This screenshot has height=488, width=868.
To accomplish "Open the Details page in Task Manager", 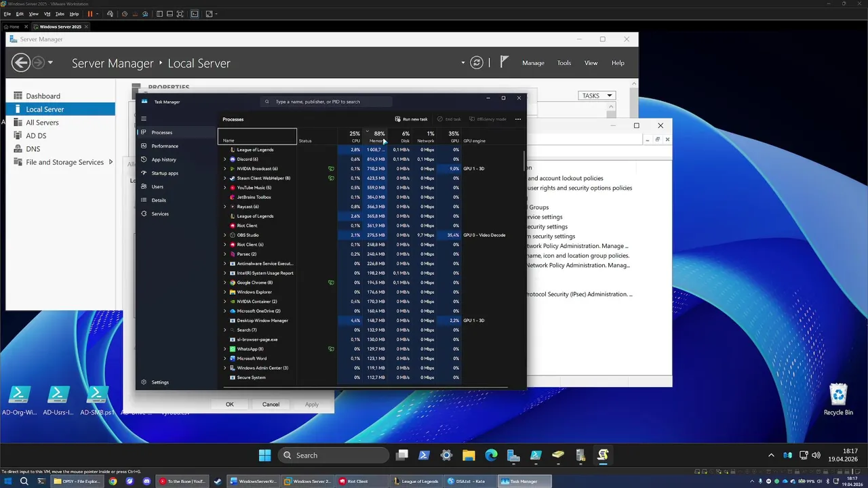I will coord(176,200).
